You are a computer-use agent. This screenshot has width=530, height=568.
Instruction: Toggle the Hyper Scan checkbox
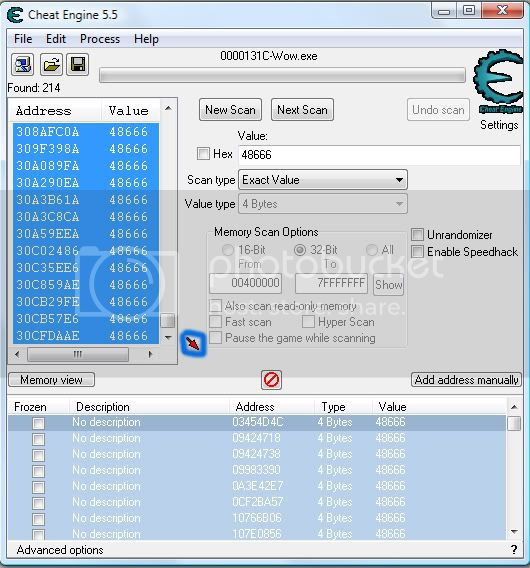coord(308,321)
